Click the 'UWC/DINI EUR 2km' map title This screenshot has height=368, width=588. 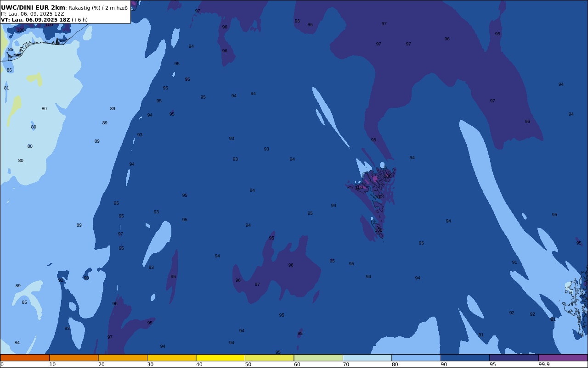[33, 8]
